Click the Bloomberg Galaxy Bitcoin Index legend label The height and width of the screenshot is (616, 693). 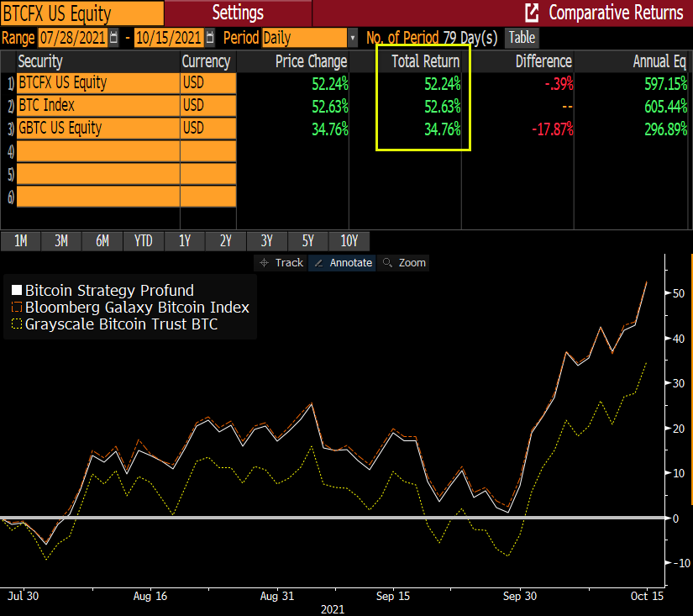[x=137, y=308]
